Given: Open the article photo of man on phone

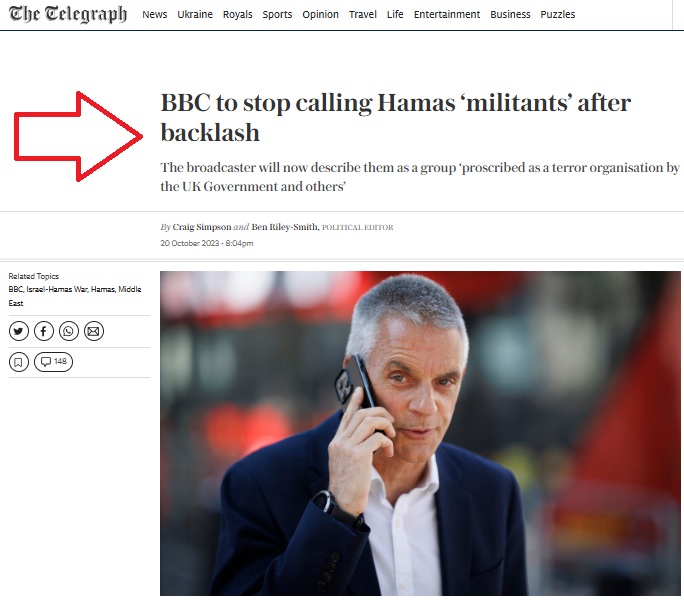Looking at the screenshot, I should (x=420, y=433).
